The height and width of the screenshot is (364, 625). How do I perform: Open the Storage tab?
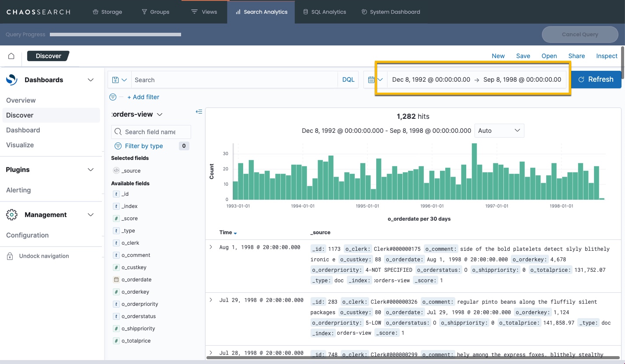[107, 12]
